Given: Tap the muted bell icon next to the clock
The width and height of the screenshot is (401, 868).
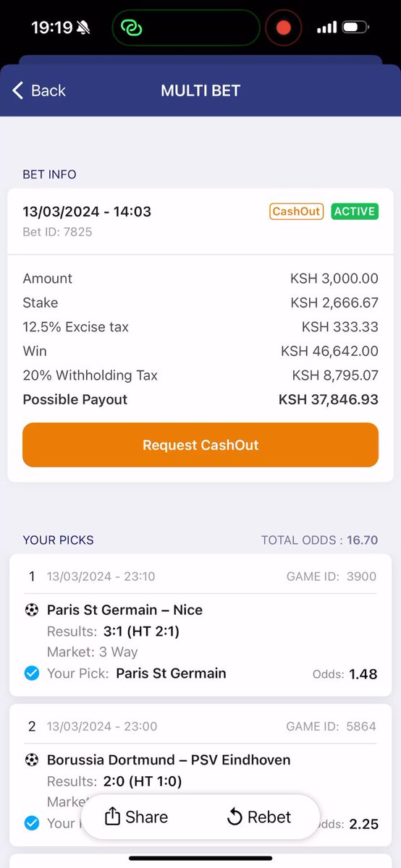Looking at the screenshot, I should click(83, 27).
